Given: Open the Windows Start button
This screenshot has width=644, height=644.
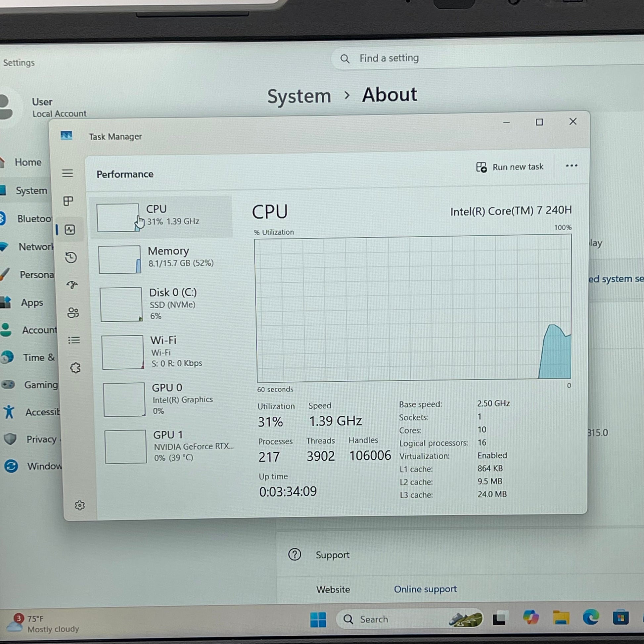Looking at the screenshot, I should (318, 620).
